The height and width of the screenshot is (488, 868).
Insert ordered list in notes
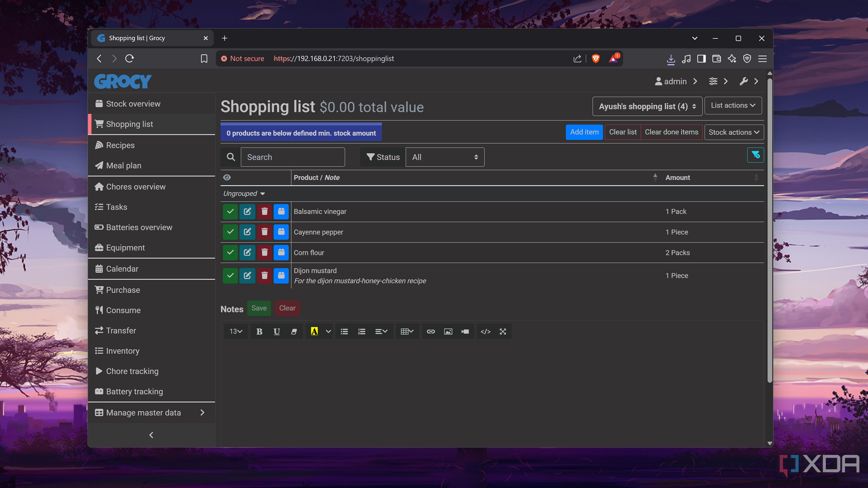click(x=362, y=332)
